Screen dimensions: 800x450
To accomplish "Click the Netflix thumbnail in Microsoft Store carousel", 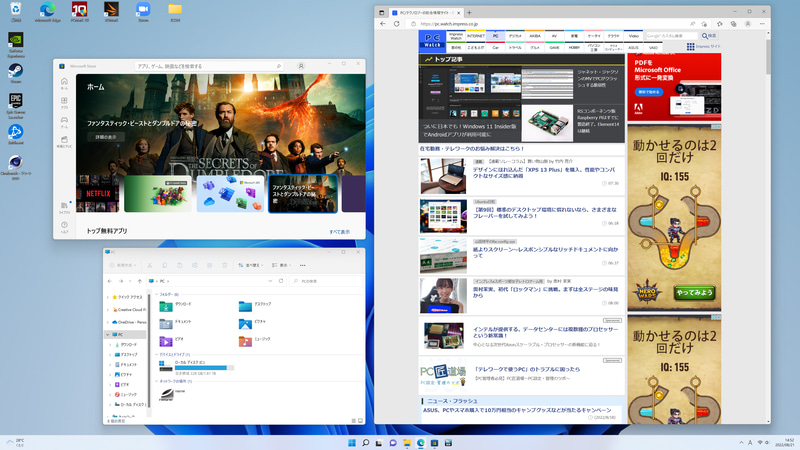I will [97, 193].
